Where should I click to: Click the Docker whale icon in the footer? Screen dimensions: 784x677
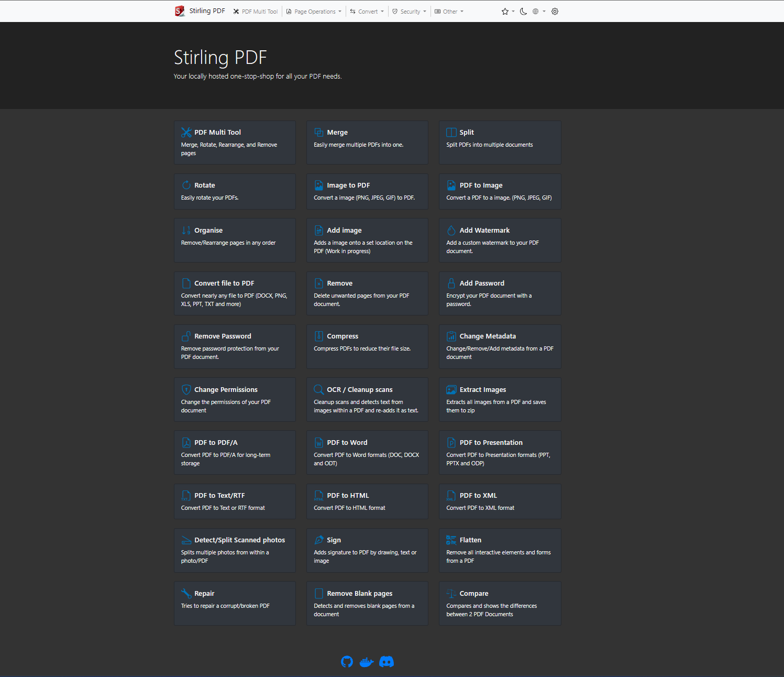[367, 662]
